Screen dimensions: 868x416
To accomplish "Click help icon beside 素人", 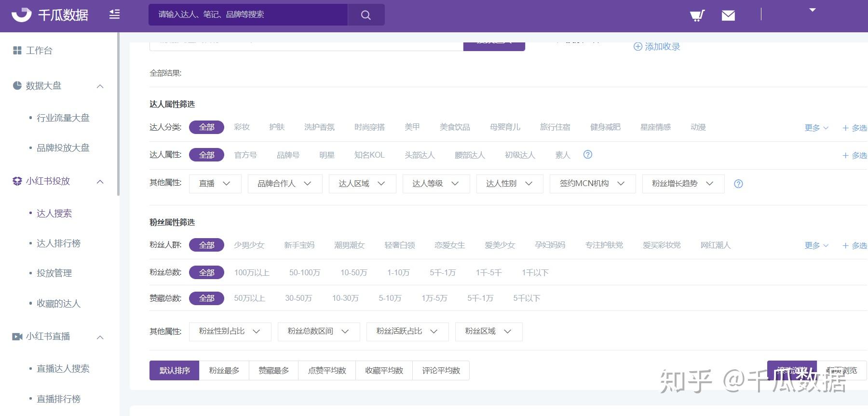I will tap(587, 155).
